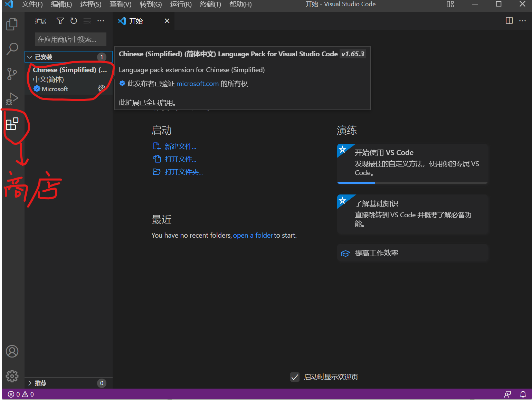Open the 转到(G) menu

[x=150, y=4]
